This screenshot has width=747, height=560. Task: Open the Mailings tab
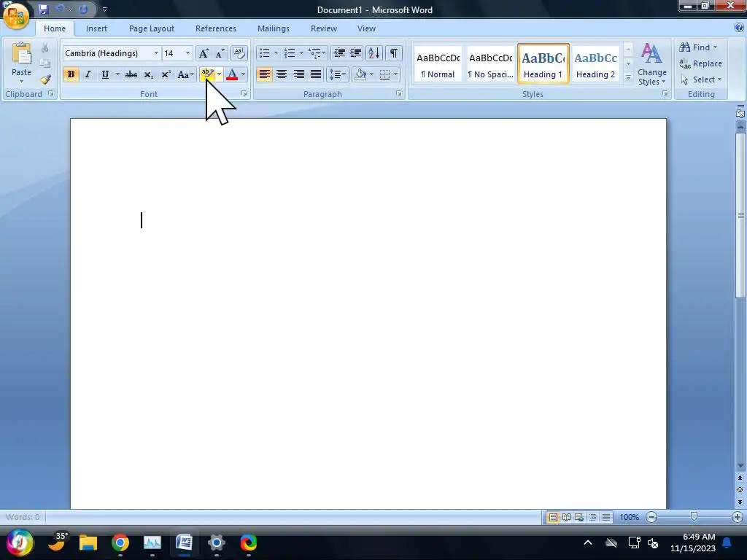(274, 28)
